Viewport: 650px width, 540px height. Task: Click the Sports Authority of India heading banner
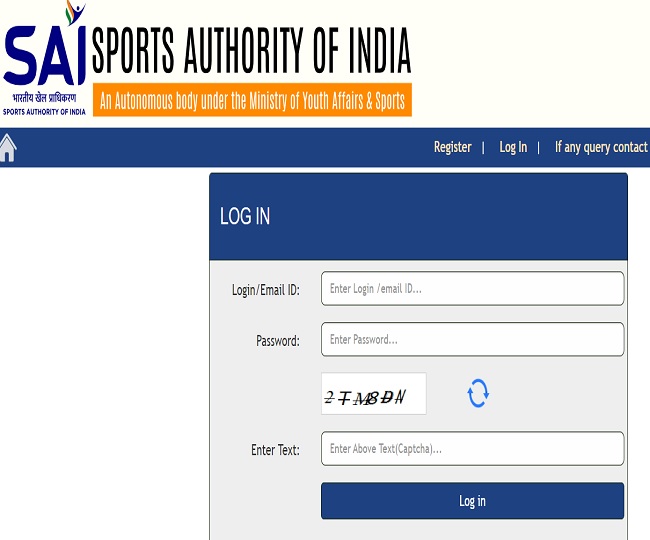tap(251, 50)
